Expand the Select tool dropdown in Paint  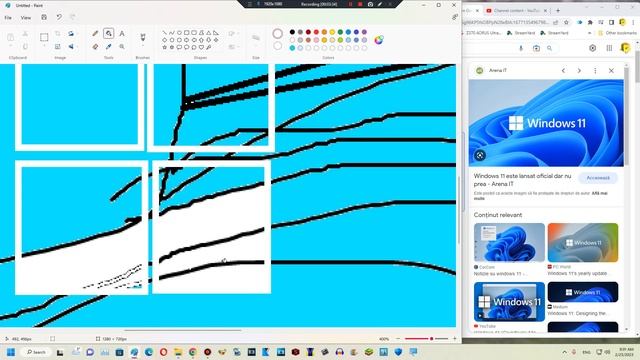click(44, 47)
